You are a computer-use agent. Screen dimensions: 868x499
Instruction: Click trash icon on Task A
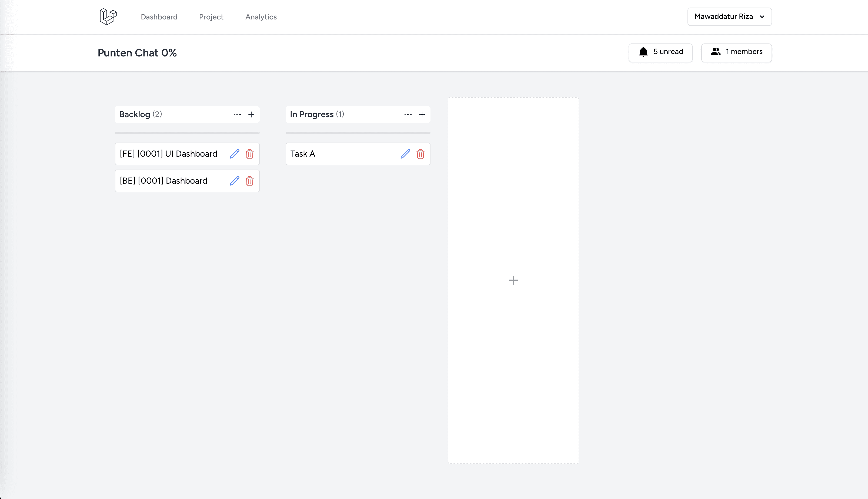tap(420, 154)
